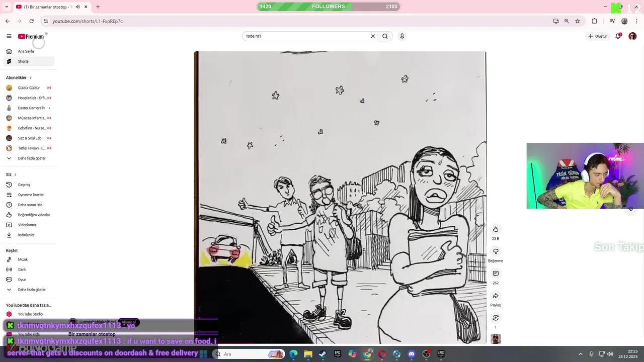Open YouTube notifications bell

point(618,36)
